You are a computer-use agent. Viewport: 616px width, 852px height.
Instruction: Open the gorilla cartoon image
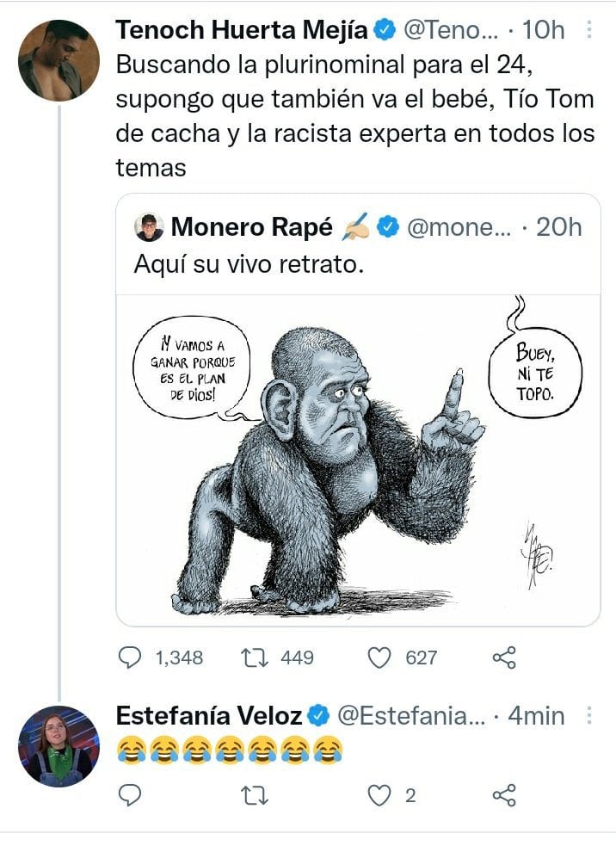point(358,460)
